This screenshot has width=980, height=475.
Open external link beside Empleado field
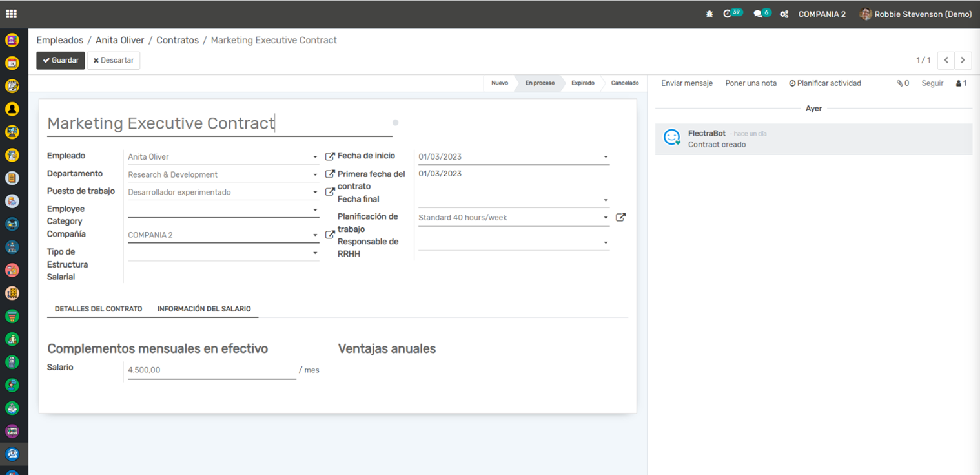click(x=330, y=156)
